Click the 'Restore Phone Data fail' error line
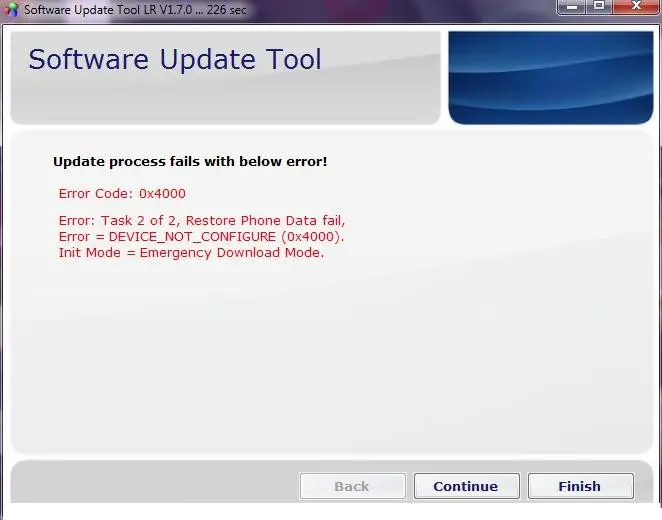 [x=202, y=221]
